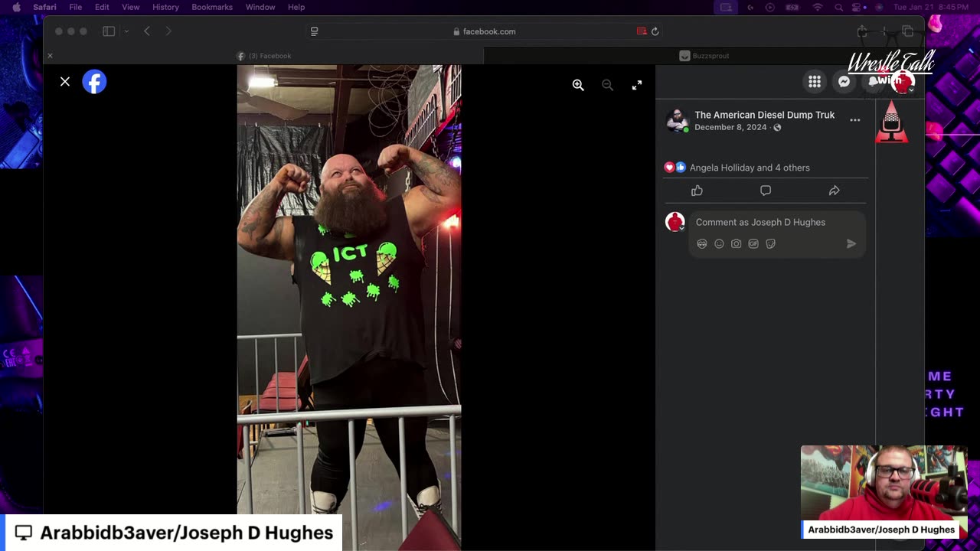
Task: Expand the tab group dropdown arrow
Action: (x=126, y=31)
